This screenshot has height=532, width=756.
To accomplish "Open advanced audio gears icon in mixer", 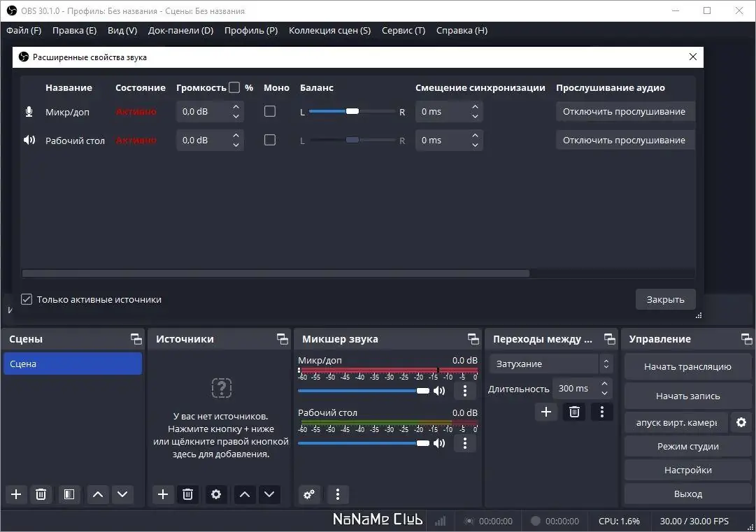I will tap(309, 494).
